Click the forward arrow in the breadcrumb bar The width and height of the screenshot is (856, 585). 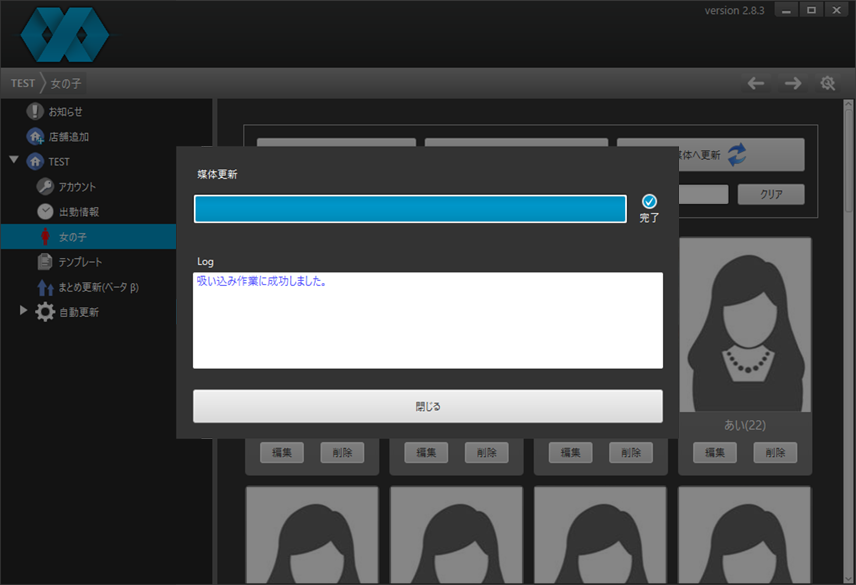click(x=793, y=83)
